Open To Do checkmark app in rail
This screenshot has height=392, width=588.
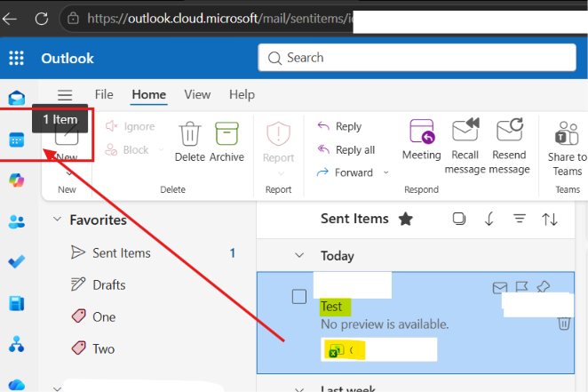coord(17,261)
